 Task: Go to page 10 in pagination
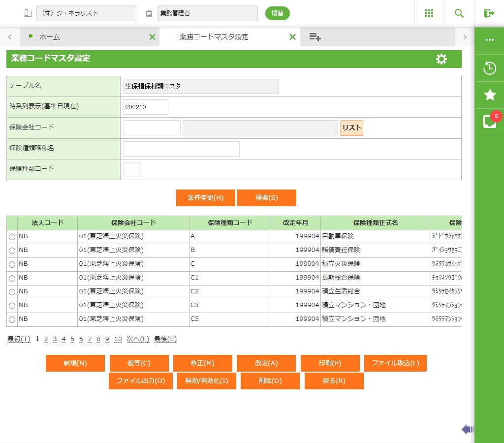coord(118,339)
